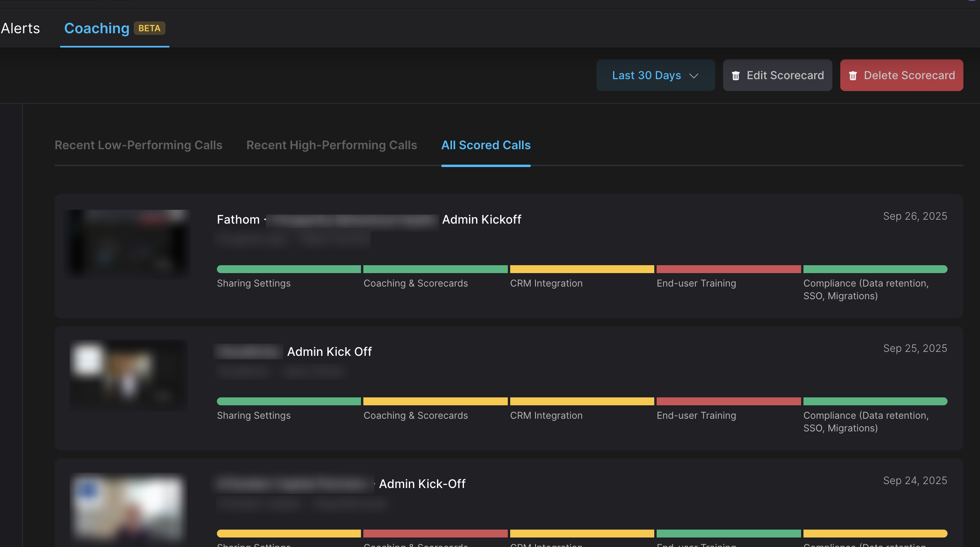980x547 pixels.
Task: Click red End-user Training bar on Sep 26 call
Action: click(728, 269)
